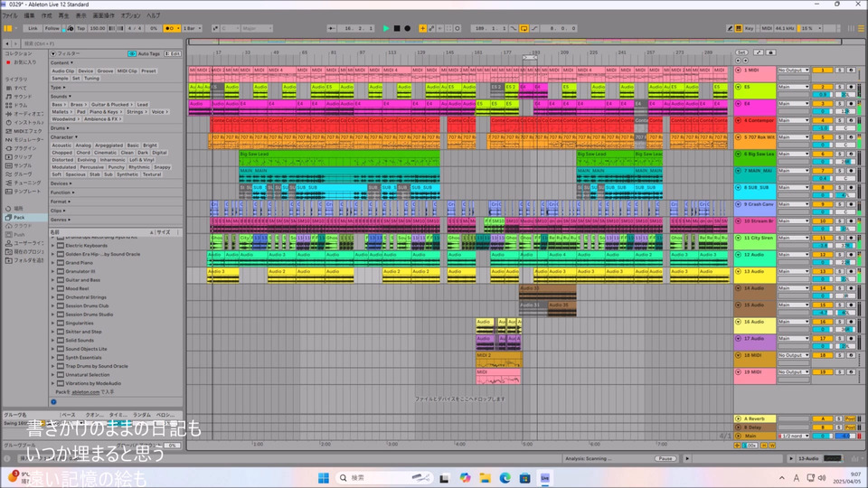Screen dimensions: 868x488
Task: Expand the Grand Piano pack folder
Action: [x=53, y=263]
